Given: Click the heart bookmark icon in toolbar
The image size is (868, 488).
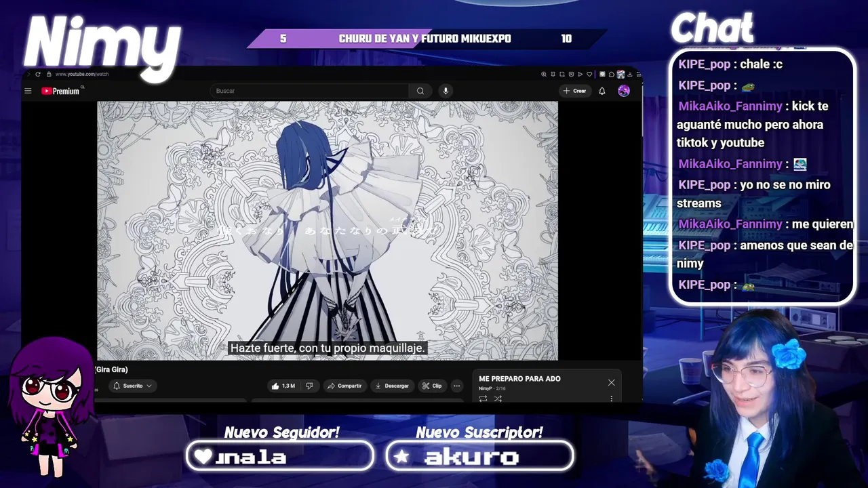Looking at the screenshot, I should pyautogui.click(x=589, y=75).
